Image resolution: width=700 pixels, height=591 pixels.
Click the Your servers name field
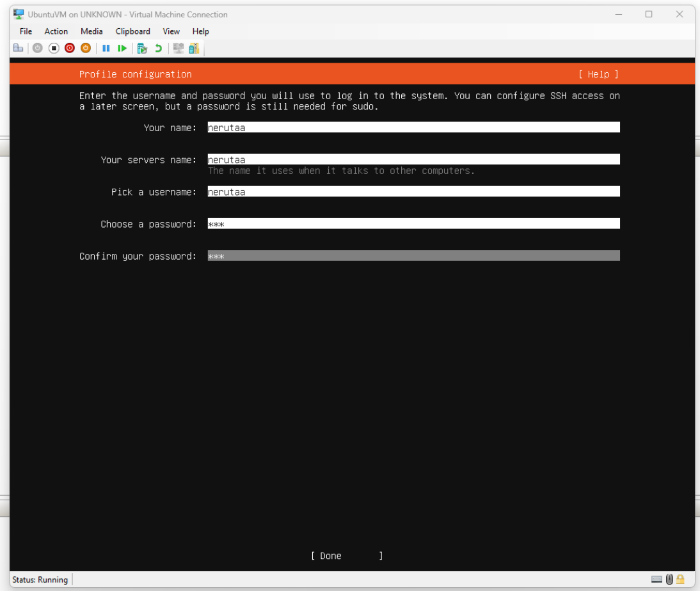coord(413,159)
